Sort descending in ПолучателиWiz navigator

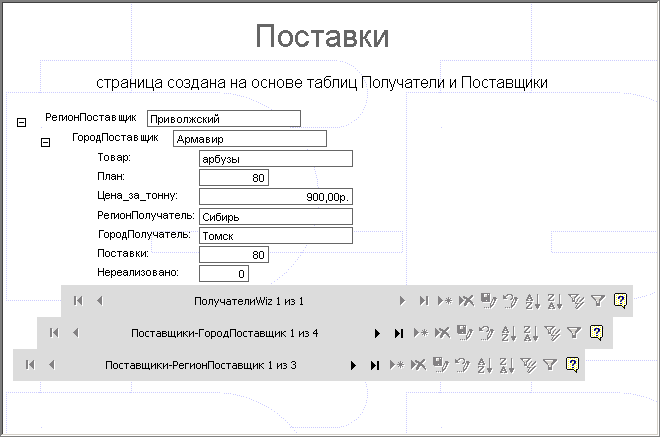554,301
